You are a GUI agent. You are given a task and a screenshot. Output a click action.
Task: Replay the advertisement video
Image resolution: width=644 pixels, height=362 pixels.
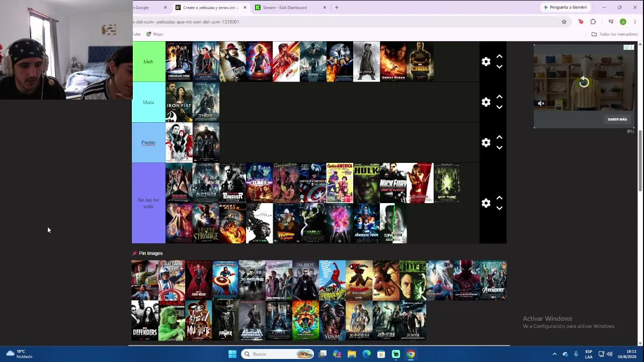[584, 82]
